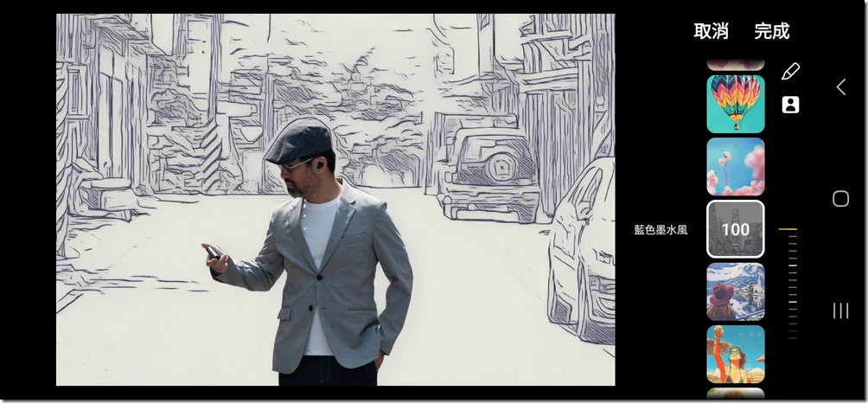Image resolution: width=868 pixels, height=403 pixels.
Task: Select the 藍色墨水風 filter showing 100
Action: [736, 229]
